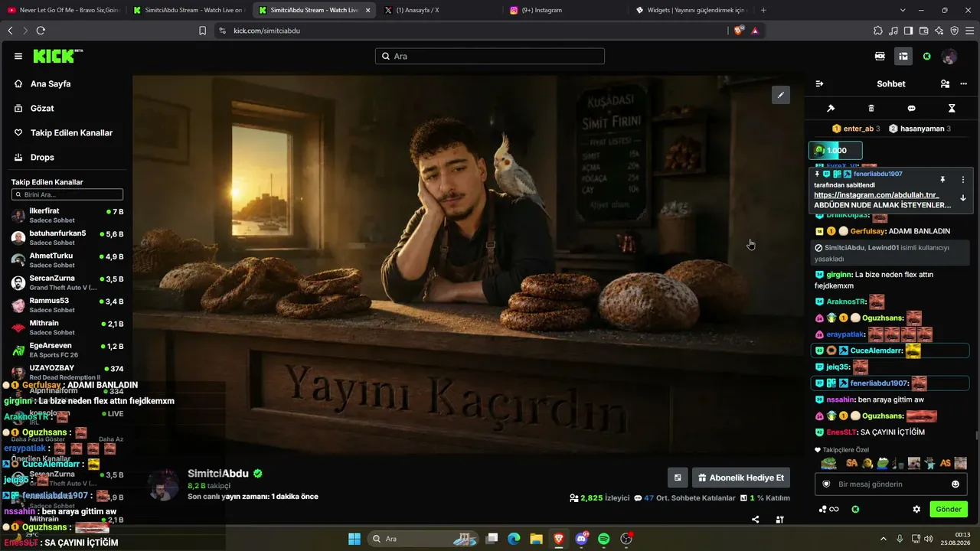Share the stream using share icon
Viewport: 980px width, 551px height.
[x=756, y=520]
